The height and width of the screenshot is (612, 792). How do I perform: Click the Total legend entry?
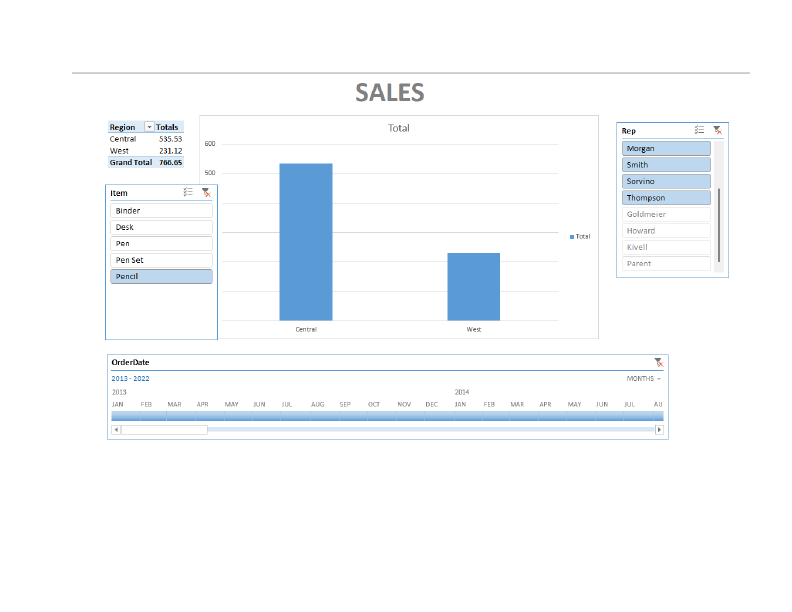[580, 236]
